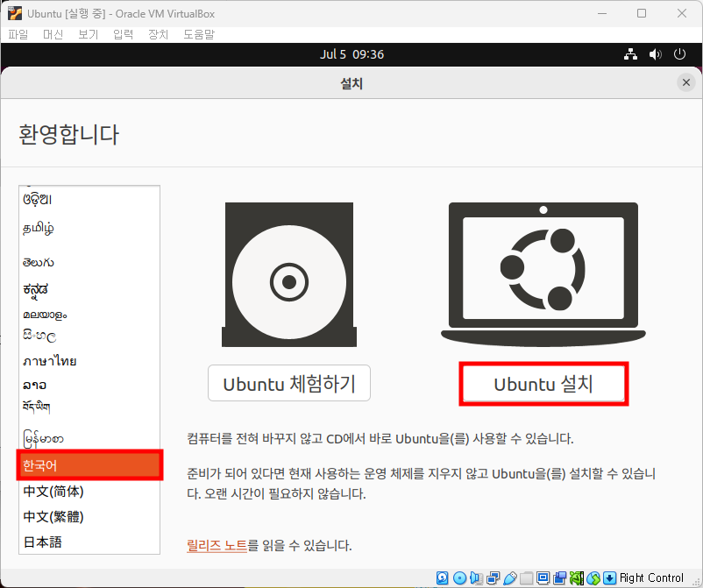Open the 도움말 menu
The image size is (703, 588).
coord(199,34)
